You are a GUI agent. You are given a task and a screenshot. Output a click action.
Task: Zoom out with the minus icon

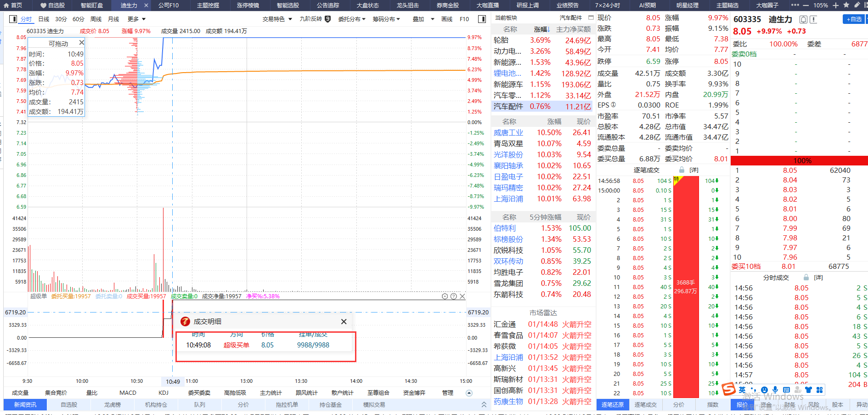807,6
